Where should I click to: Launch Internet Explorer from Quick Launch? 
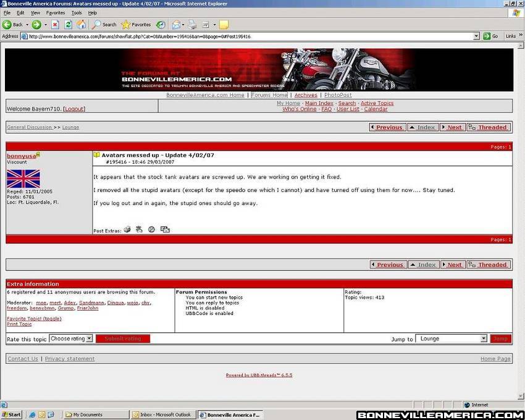[x=32, y=414]
